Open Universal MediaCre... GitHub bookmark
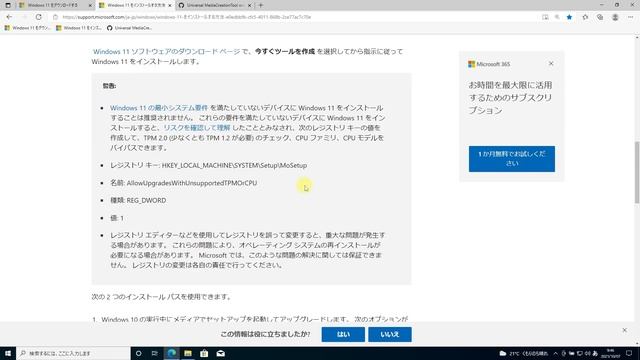Image resolution: width=640 pixels, height=360 pixels. 129,28
